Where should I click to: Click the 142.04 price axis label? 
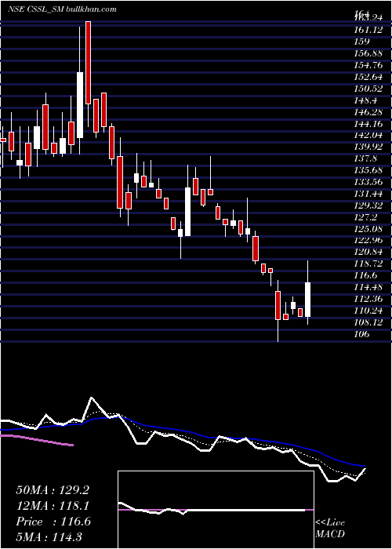368,135
